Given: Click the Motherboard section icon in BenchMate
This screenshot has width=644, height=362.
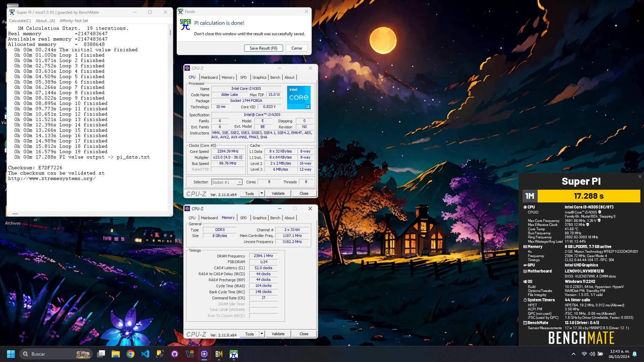Looking at the screenshot, I should coord(525,271).
